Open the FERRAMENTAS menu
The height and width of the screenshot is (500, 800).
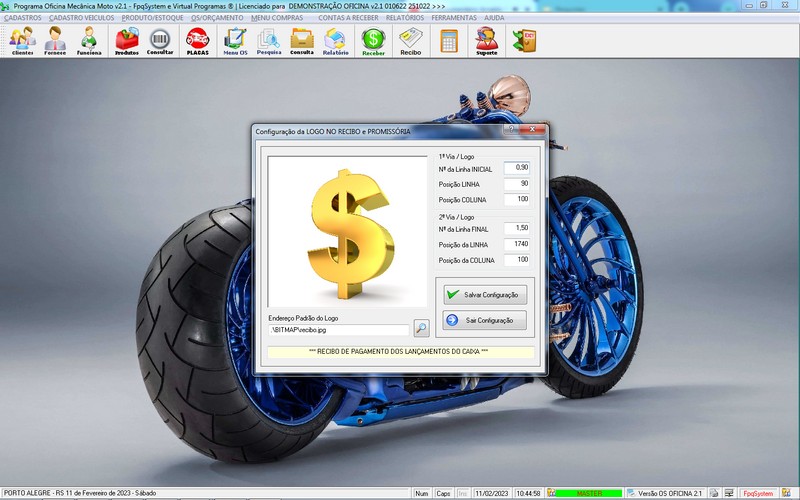[x=454, y=18]
